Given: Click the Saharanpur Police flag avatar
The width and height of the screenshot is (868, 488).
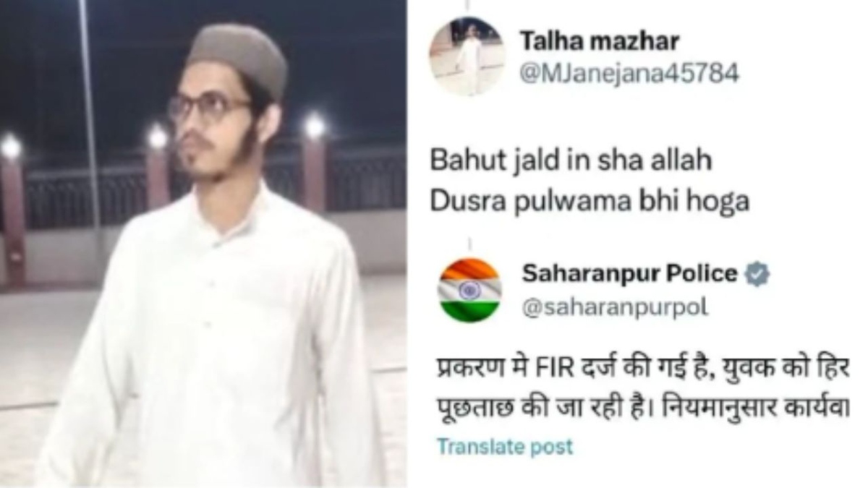Looking at the screenshot, I should pyautogui.click(x=469, y=290).
